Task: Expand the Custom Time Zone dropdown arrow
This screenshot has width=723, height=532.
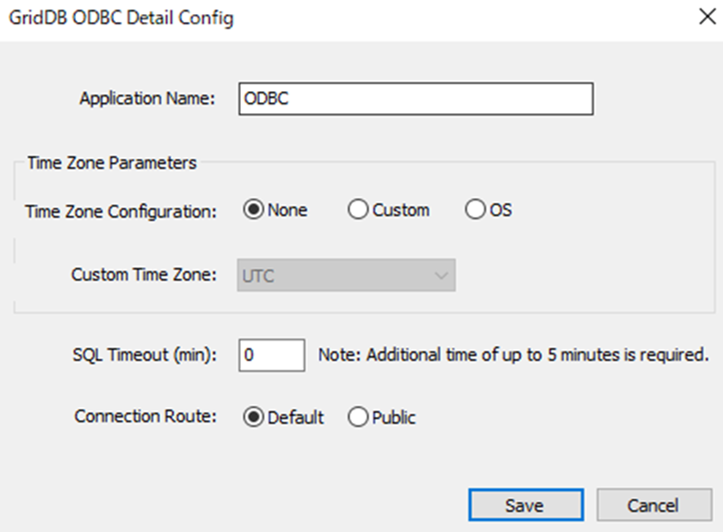Action: pyautogui.click(x=442, y=275)
